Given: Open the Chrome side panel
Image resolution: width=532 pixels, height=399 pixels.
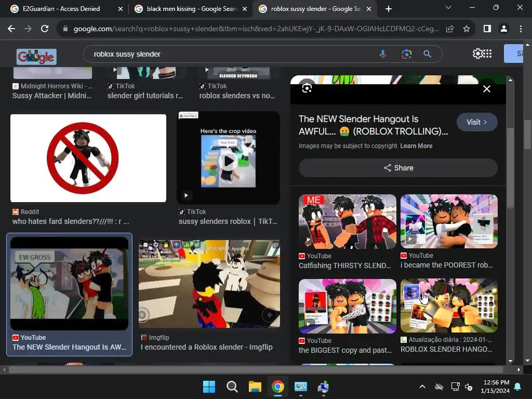Looking at the screenshot, I should pyautogui.click(x=487, y=29).
